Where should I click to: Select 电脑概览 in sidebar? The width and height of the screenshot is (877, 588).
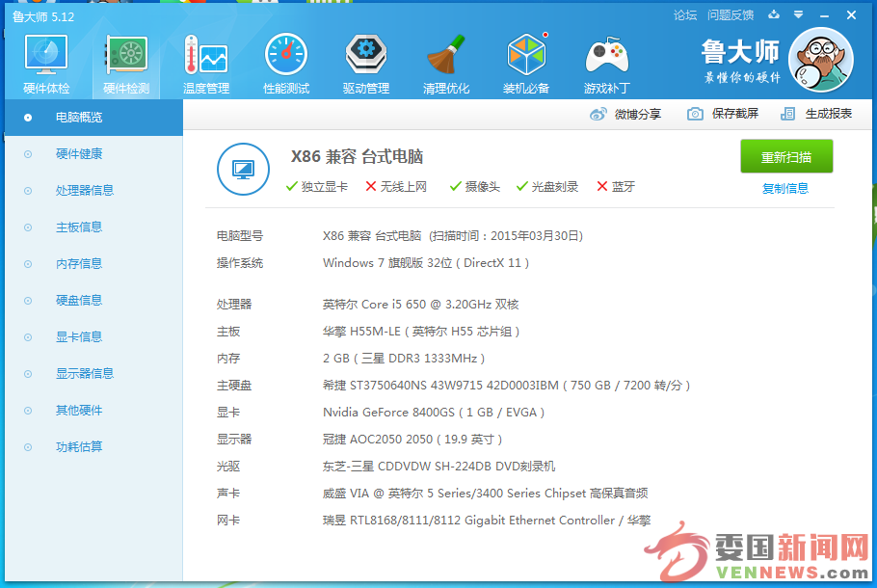tap(94, 118)
